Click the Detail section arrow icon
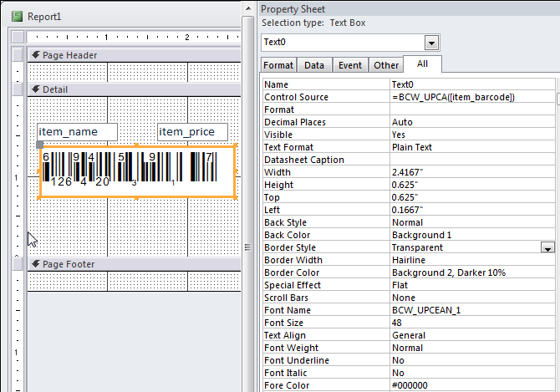Screen dimensions: 560x392 pyautogui.click(x=36, y=89)
